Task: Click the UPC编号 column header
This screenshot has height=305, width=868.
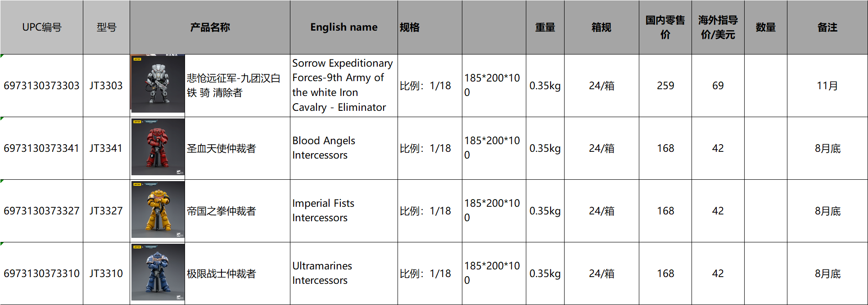Action: [x=41, y=27]
